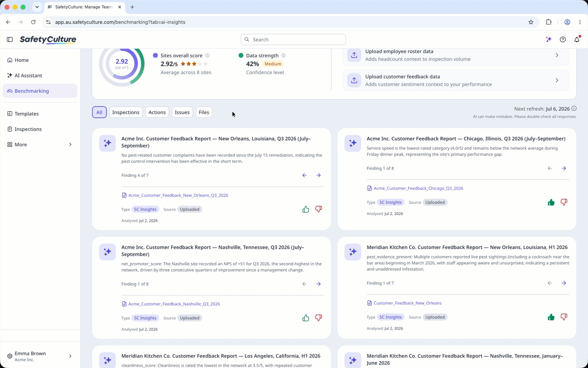Viewport: 588px width, 368px height.
Task: Select the All filter tab
Action: tap(99, 112)
